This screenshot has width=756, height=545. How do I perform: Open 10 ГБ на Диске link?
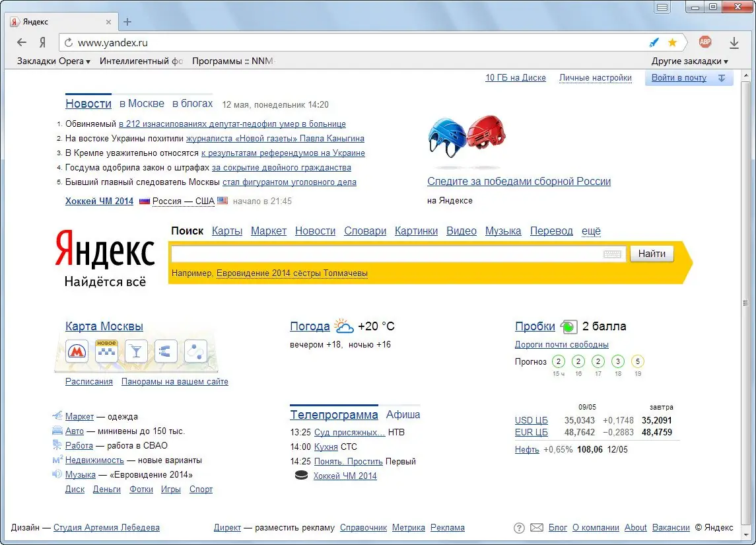[516, 78]
